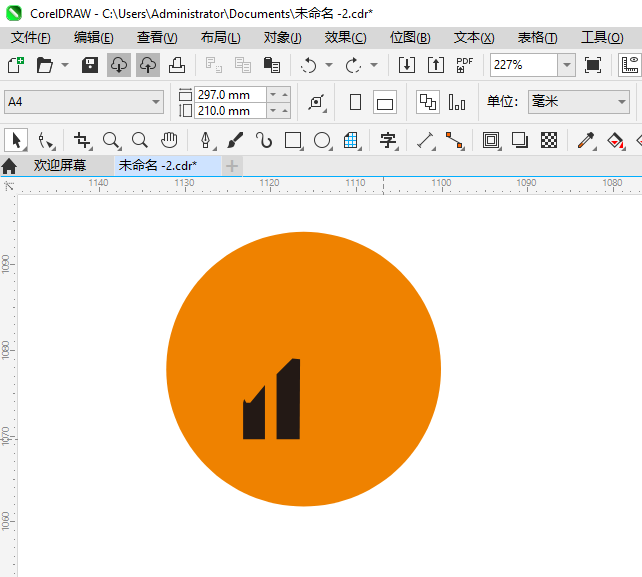
Task: Switch page to portrait orientation
Action: [355, 102]
